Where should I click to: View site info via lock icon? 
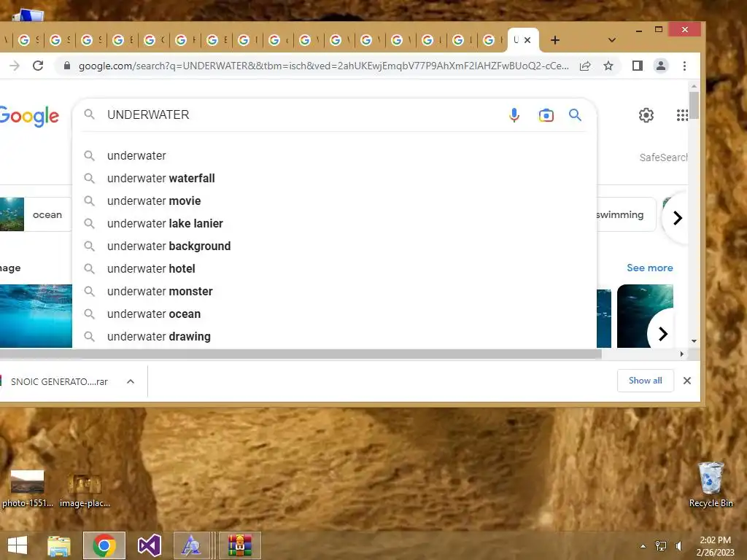67,66
